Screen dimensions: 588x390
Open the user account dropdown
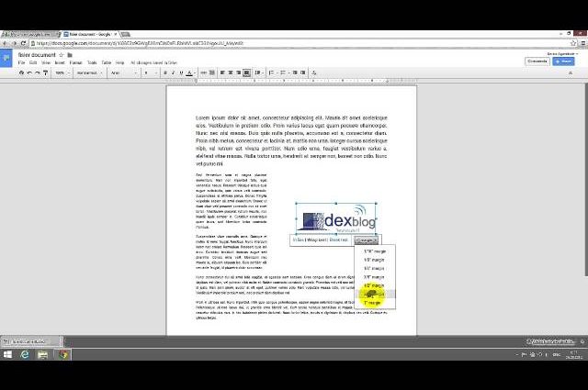(562, 54)
